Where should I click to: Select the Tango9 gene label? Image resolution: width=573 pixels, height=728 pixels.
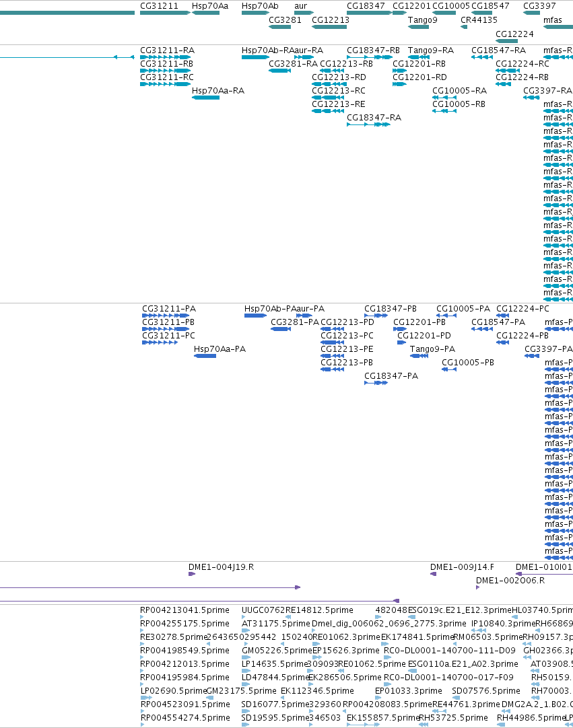pyautogui.click(x=422, y=20)
